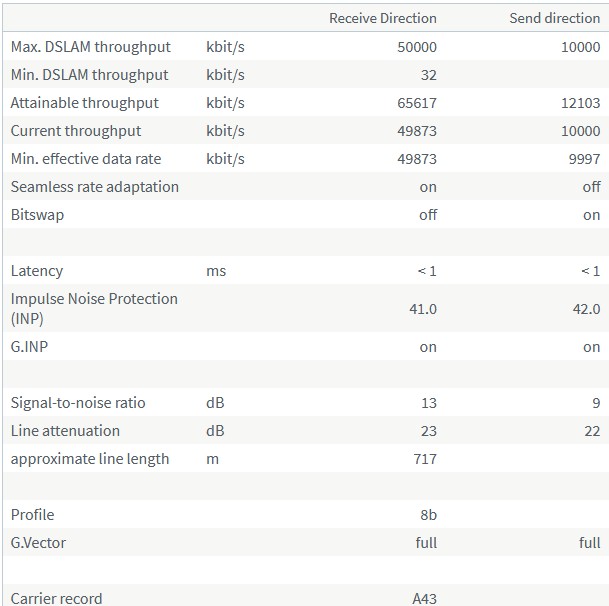Click the Send direction column header
This screenshot has height=606, width=609.
point(555,18)
